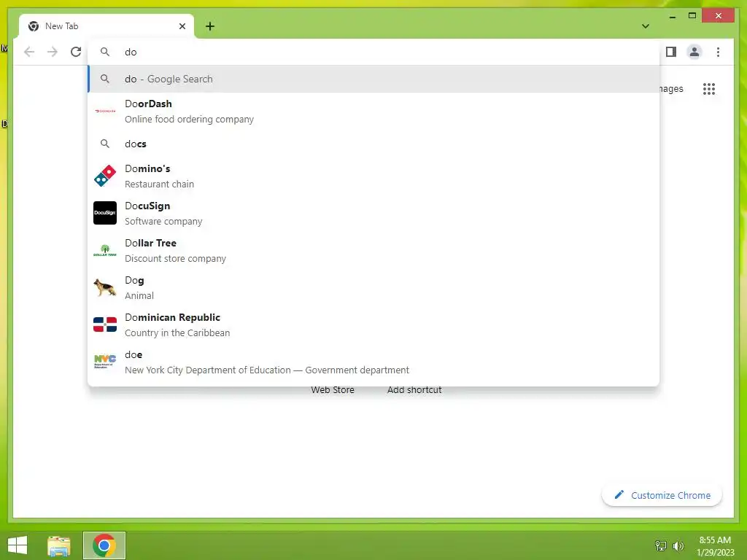Select 'do - Google Search' suggestion

click(373, 79)
